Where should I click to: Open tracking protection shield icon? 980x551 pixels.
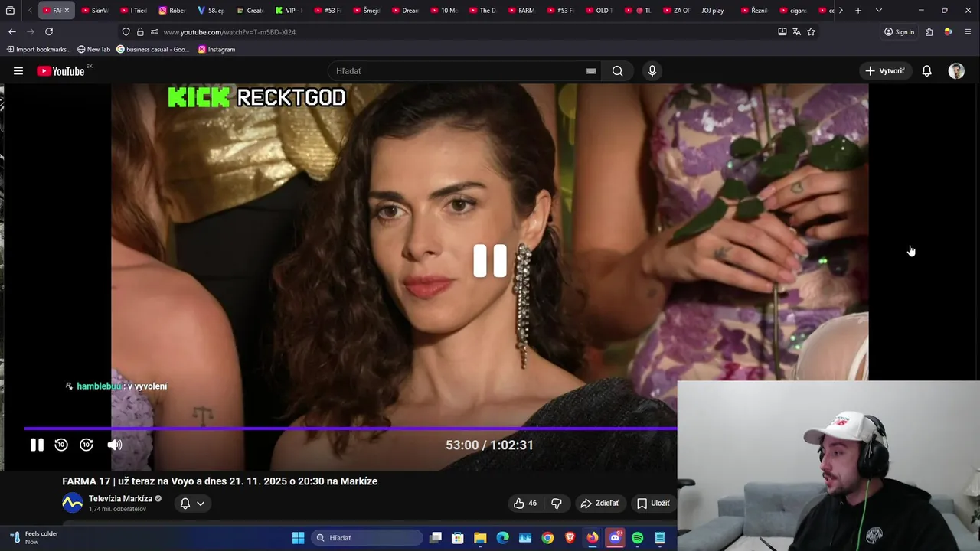(x=126, y=31)
